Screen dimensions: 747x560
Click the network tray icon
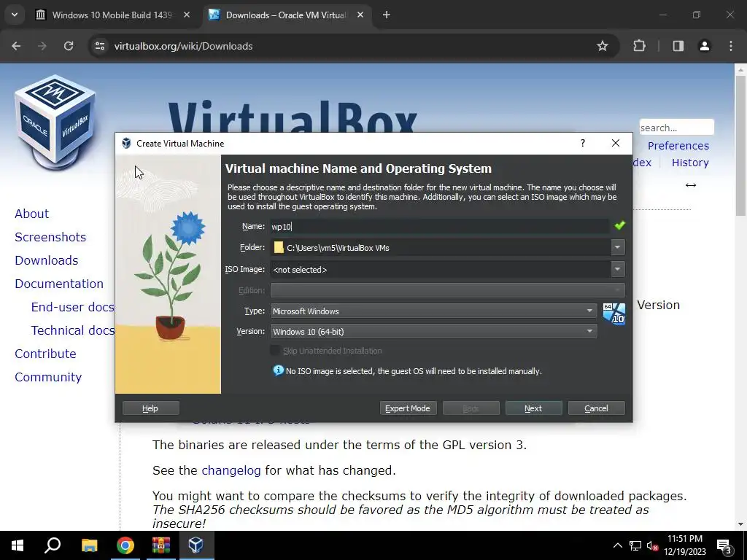pyautogui.click(x=635, y=545)
